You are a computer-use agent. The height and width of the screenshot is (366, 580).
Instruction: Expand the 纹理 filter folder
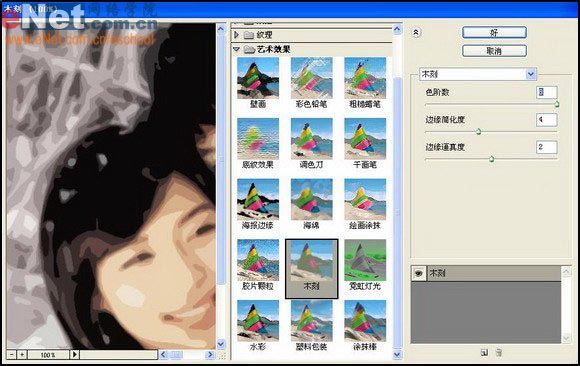(x=236, y=35)
